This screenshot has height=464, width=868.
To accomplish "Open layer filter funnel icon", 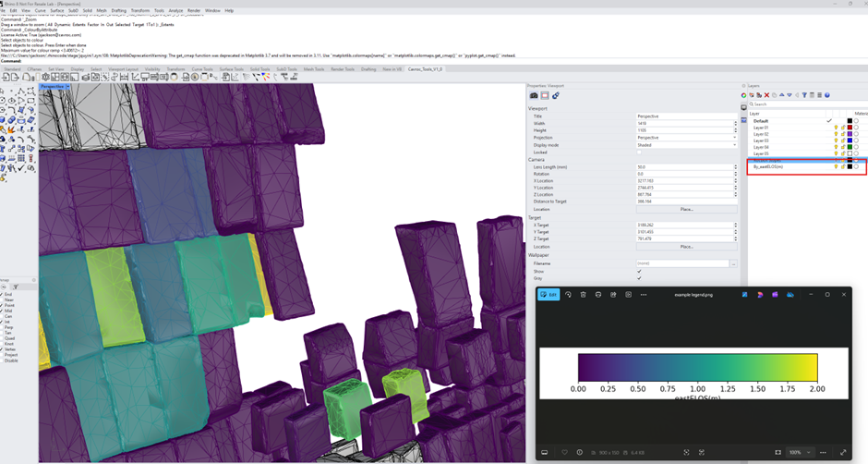I will click(x=804, y=95).
